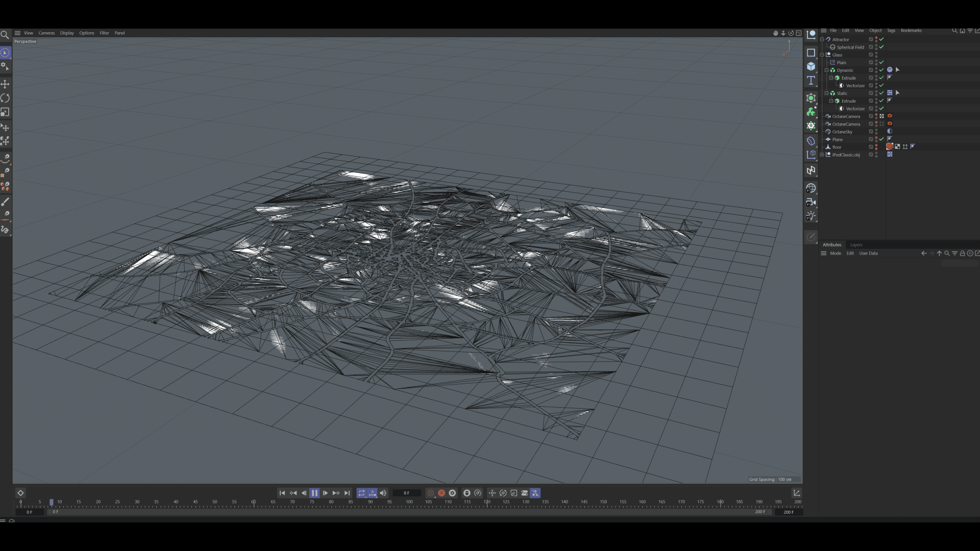Expand the iPodClassic.obj object tree
Image resolution: width=980 pixels, height=551 pixels.
(822, 155)
